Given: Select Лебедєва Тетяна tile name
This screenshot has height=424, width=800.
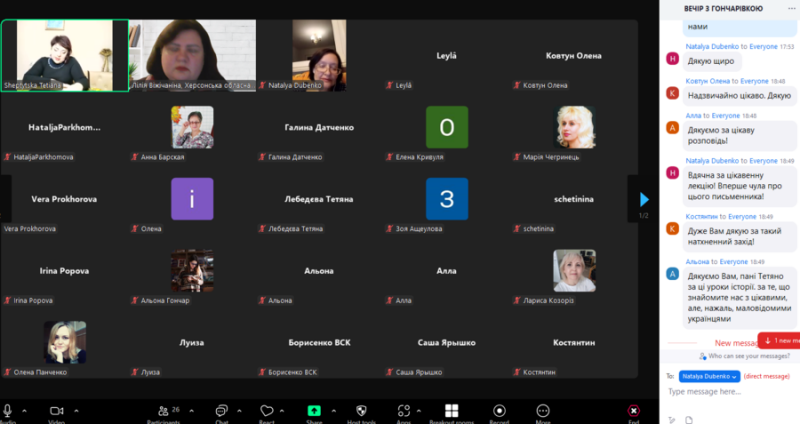Looking at the screenshot, I should (x=319, y=199).
